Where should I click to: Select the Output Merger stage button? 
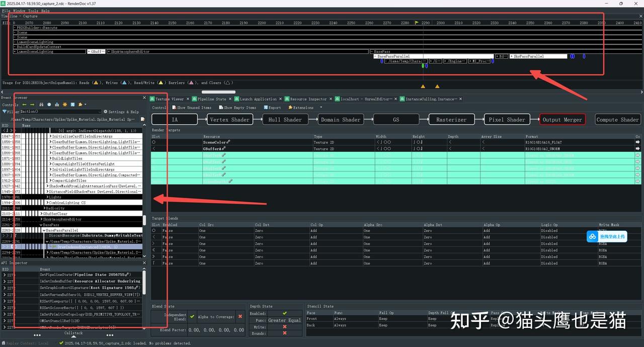pyautogui.click(x=562, y=119)
